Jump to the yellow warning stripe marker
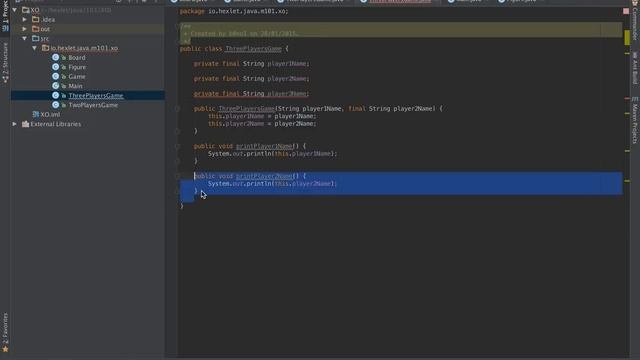The width and height of the screenshot is (640, 360). click(x=627, y=38)
